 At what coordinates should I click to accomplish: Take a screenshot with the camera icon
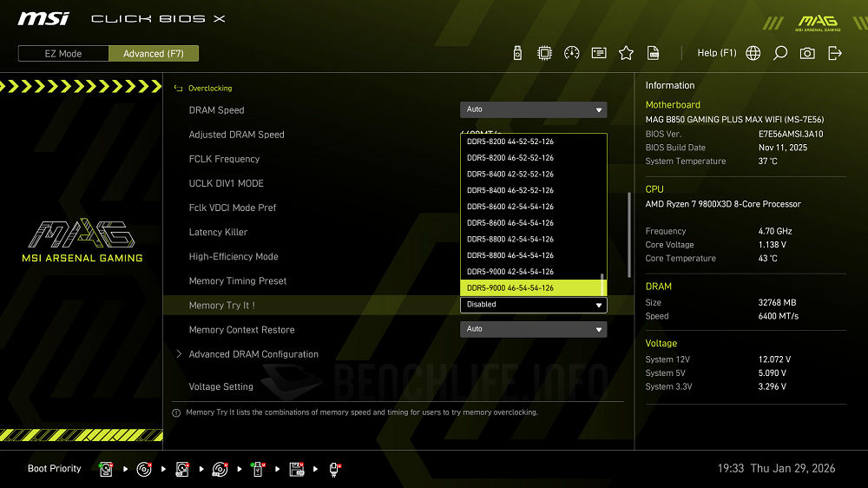pyautogui.click(x=807, y=53)
